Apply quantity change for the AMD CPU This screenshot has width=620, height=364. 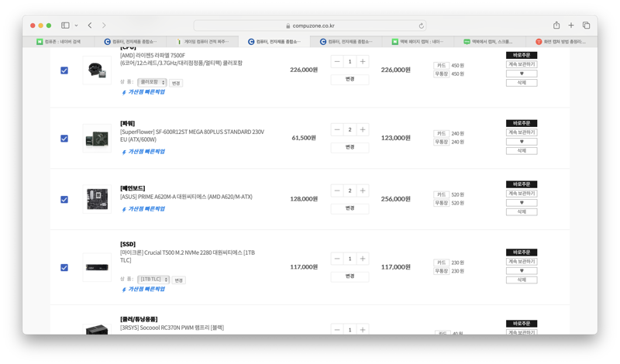[x=350, y=79]
